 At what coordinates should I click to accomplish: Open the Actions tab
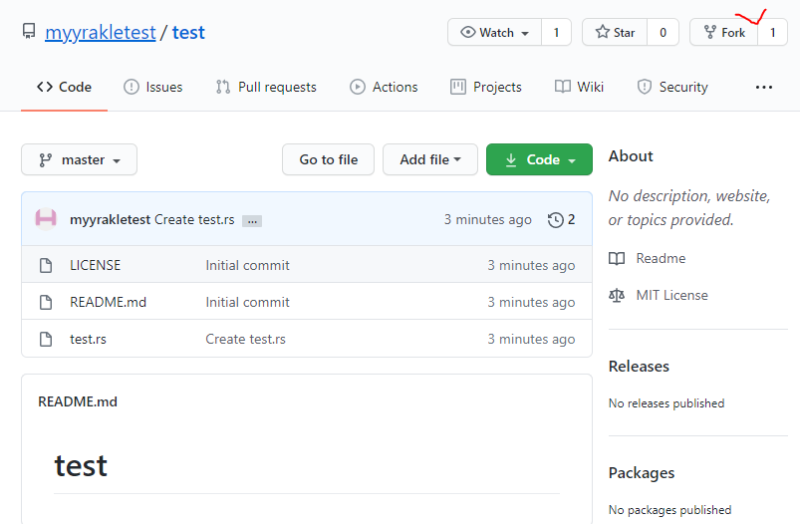[384, 87]
